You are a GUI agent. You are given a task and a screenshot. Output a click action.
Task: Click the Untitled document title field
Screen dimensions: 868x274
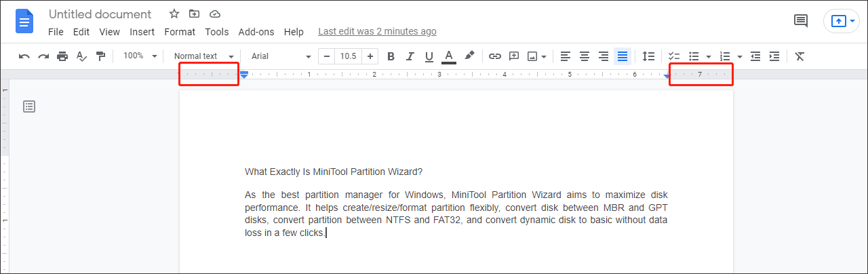pyautogui.click(x=100, y=14)
